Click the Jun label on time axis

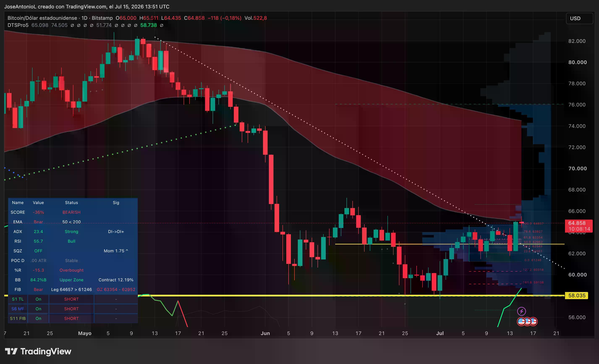265,333
